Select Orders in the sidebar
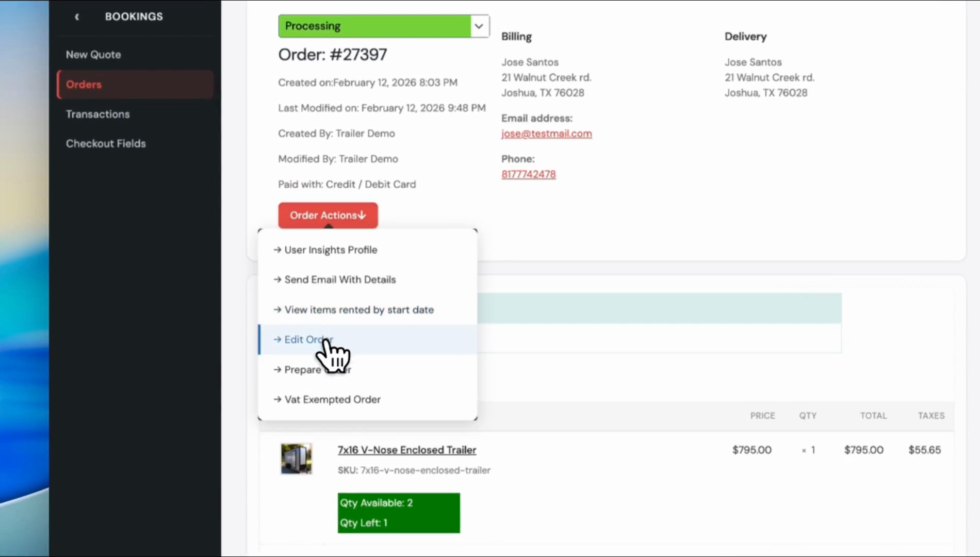The height and width of the screenshot is (557, 980). coord(84,85)
